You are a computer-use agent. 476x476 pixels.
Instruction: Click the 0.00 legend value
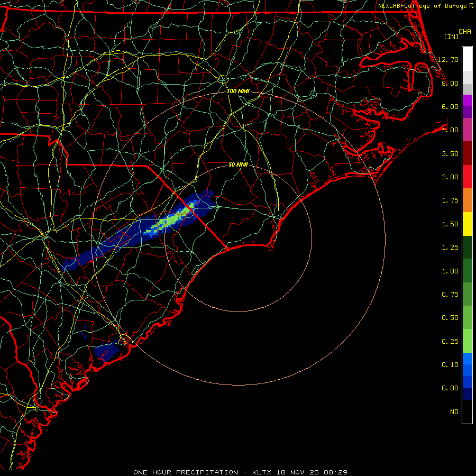click(450, 388)
